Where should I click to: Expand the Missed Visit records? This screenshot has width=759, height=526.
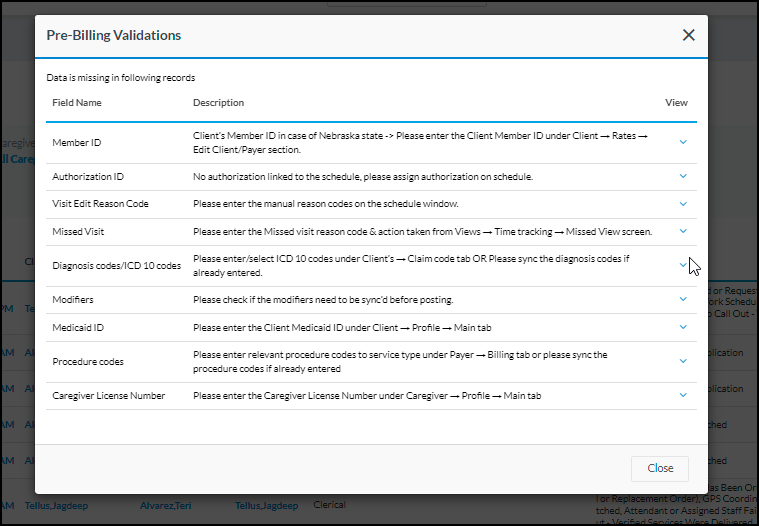pyautogui.click(x=683, y=231)
